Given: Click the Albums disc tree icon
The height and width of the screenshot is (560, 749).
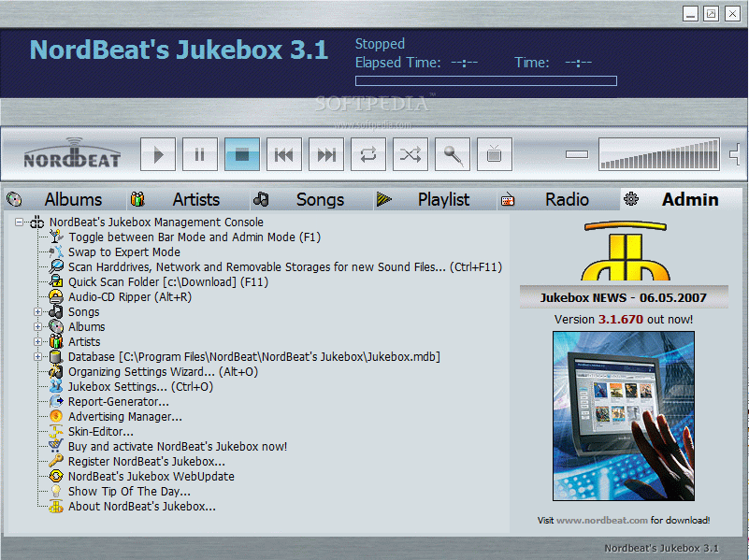Looking at the screenshot, I should pos(56,327).
